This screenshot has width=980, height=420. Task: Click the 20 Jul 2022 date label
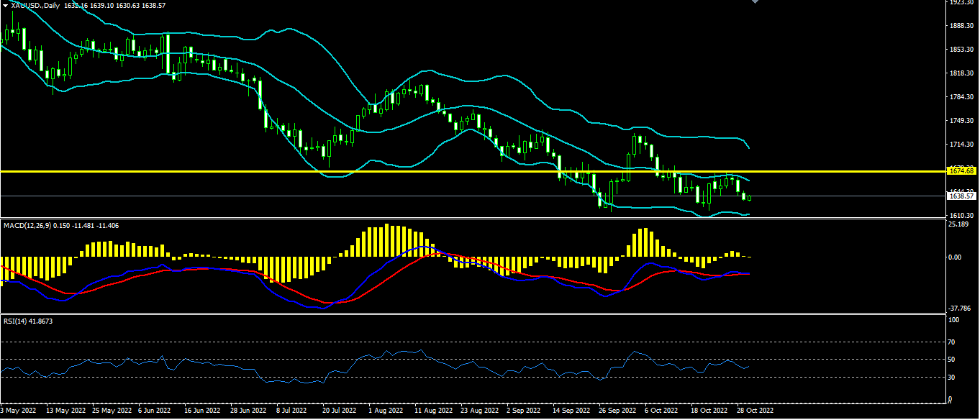pyautogui.click(x=338, y=411)
